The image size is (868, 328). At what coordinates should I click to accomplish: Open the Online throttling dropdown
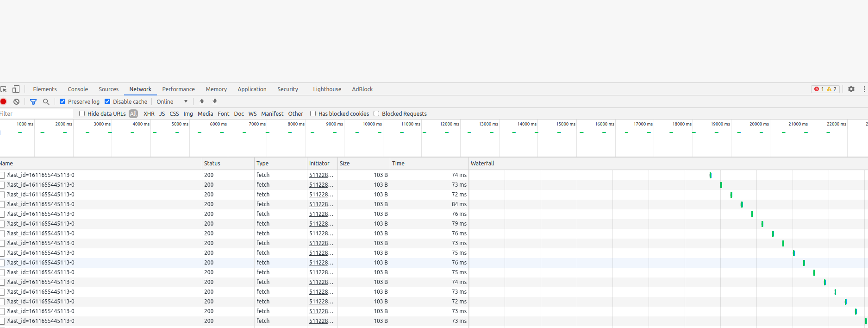pos(172,101)
